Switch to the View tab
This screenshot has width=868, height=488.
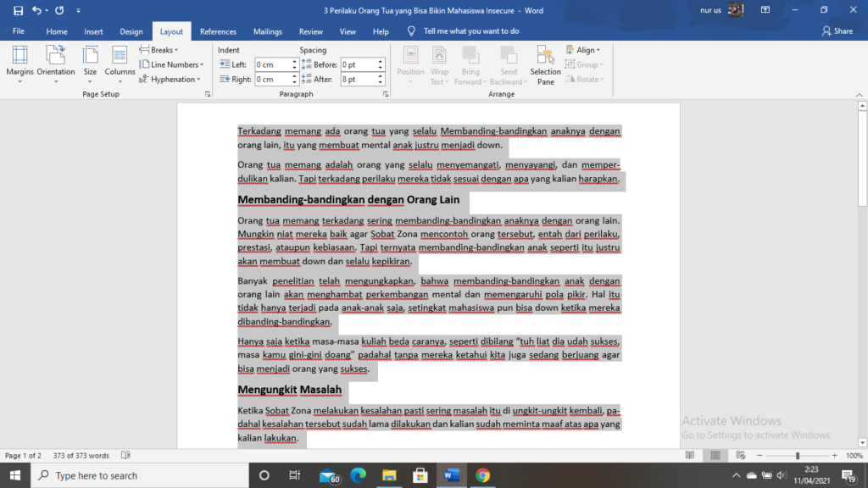(x=348, y=31)
